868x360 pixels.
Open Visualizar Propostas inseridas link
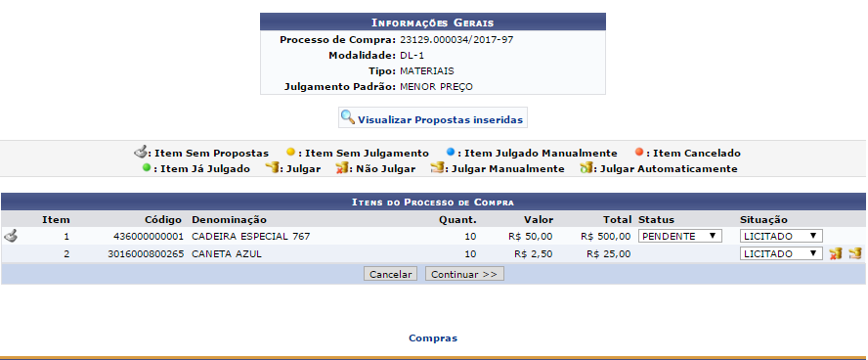[x=440, y=119]
